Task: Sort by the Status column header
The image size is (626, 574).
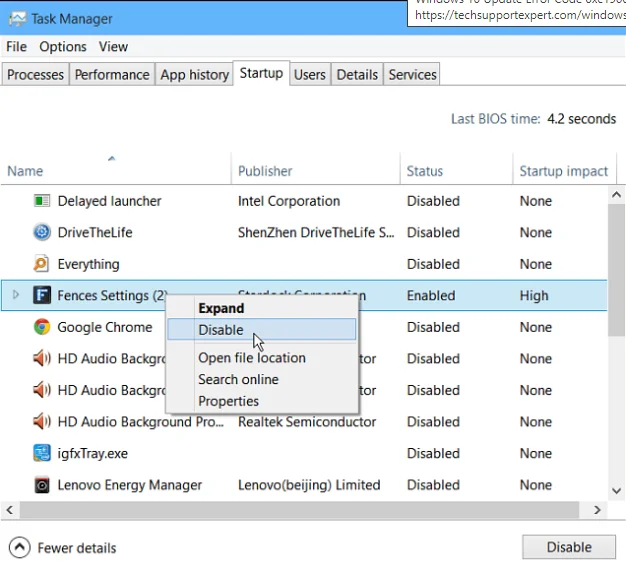Action: pos(425,171)
